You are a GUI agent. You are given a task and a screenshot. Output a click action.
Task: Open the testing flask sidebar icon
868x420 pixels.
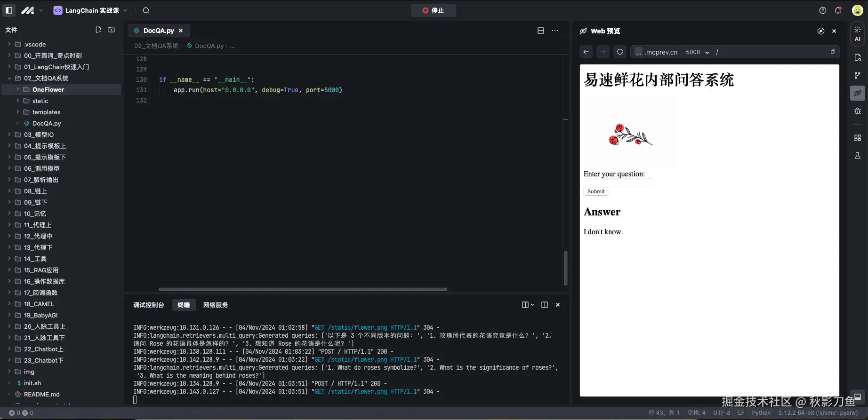click(858, 156)
